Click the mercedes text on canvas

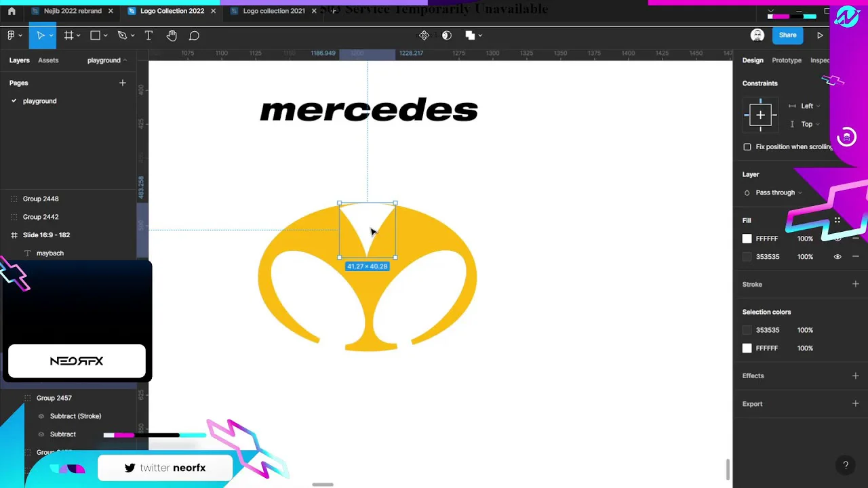(x=369, y=110)
